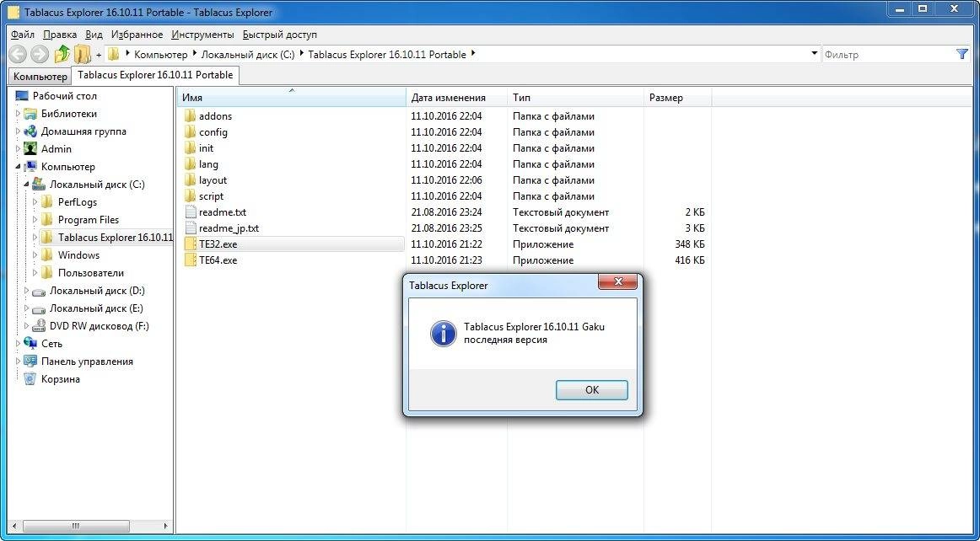Click the Компьютер breadcrumb in the address bar
This screenshot has height=541, width=980.
[160, 54]
